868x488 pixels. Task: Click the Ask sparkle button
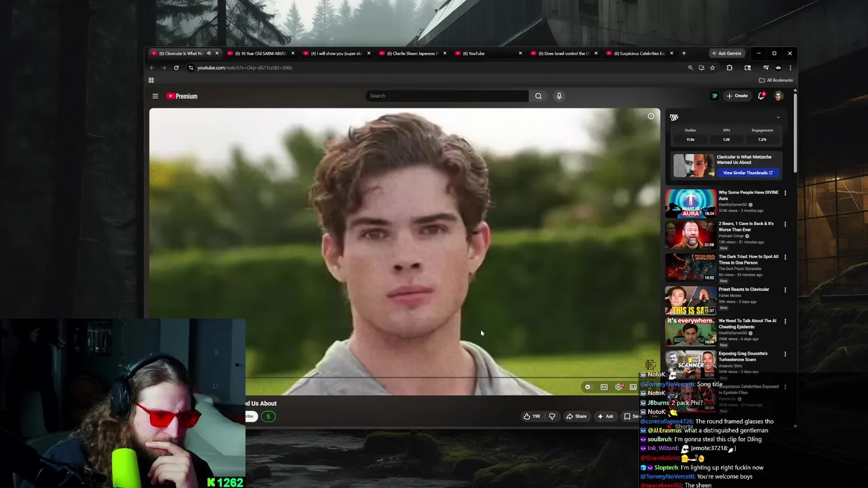606,416
